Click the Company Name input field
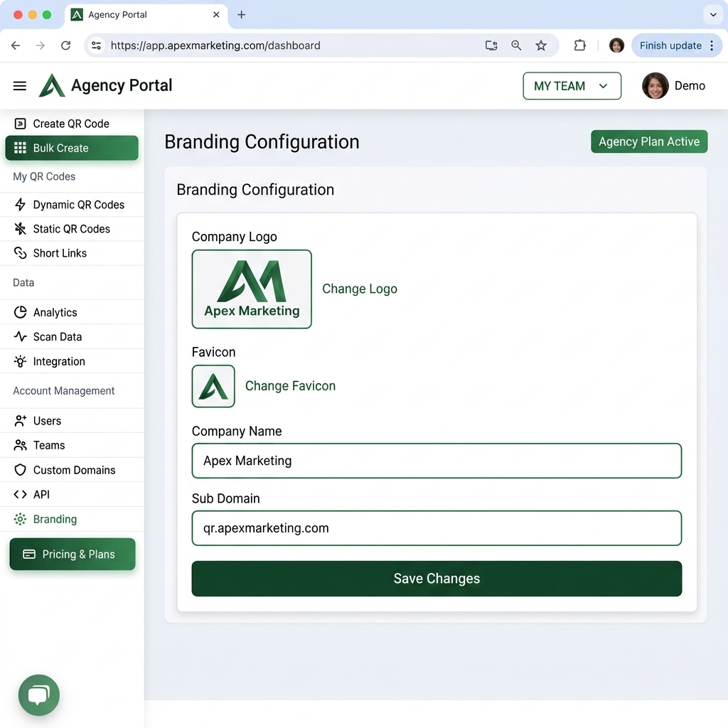The width and height of the screenshot is (728, 728). (437, 461)
